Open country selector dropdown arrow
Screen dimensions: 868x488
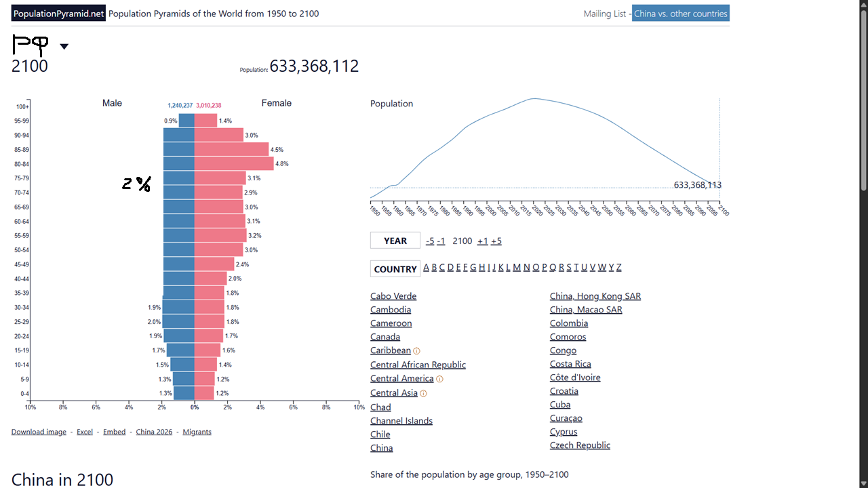tap(64, 47)
